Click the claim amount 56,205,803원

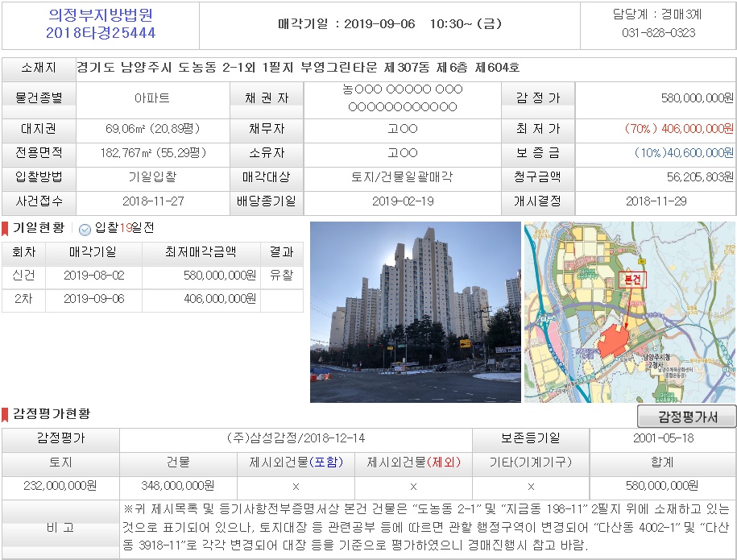pos(700,176)
